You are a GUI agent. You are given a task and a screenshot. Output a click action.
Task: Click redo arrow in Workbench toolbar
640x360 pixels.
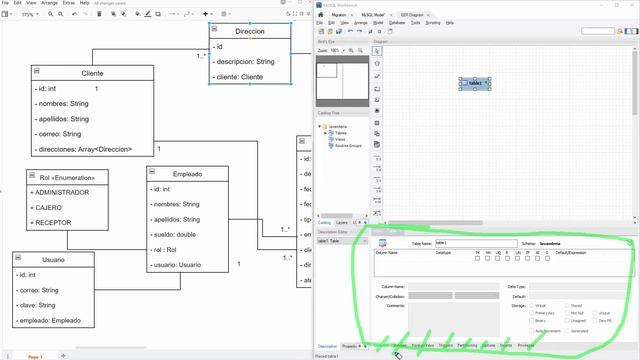(359, 31)
